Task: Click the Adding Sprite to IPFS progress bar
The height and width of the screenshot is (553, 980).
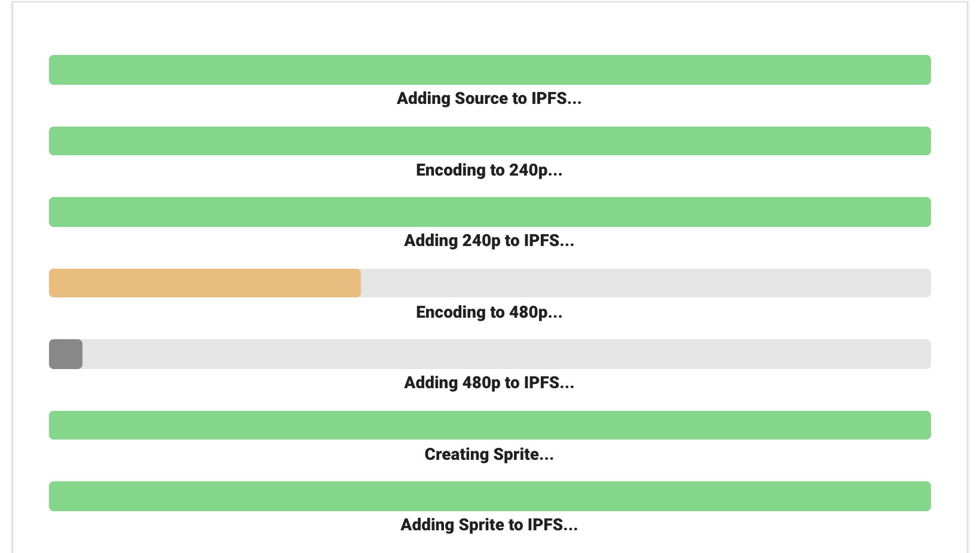Action: [x=489, y=496]
